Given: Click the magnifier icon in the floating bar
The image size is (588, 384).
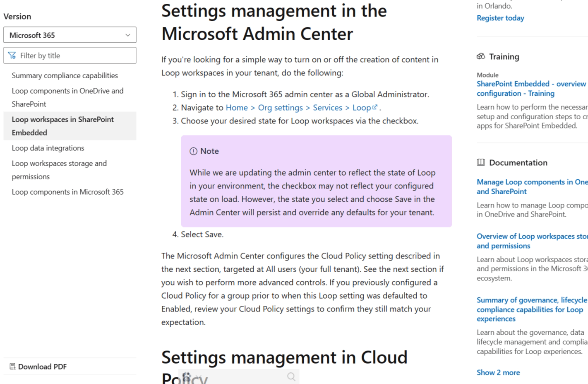Looking at the screenshot, I should click(291, 377).
